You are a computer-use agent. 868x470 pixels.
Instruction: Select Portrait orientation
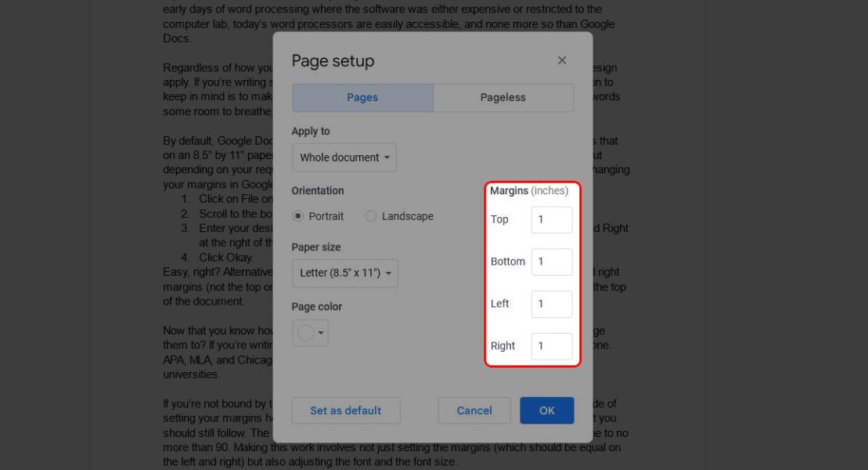[x=298, y=216]
